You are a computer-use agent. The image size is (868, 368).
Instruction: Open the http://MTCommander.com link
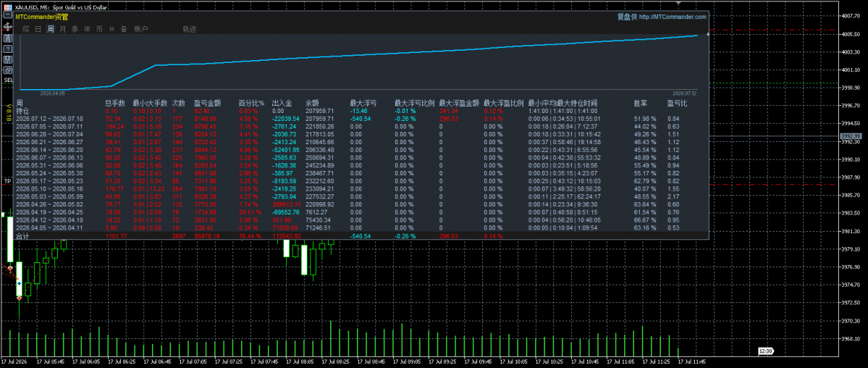point(673,17)
